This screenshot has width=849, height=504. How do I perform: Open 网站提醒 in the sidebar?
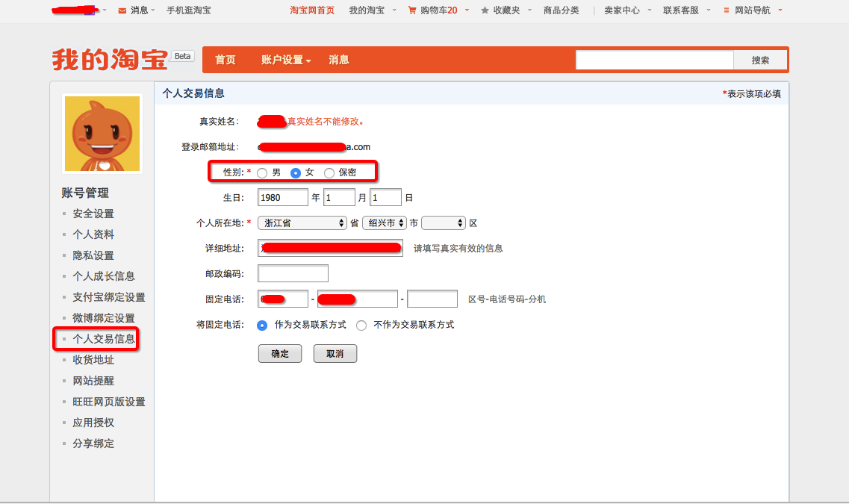pyautogui.click(x=93, y=381)
